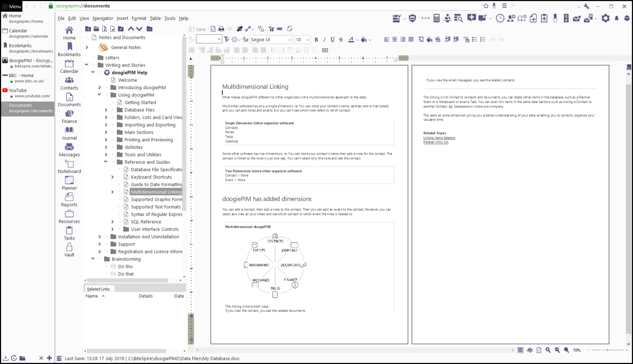The width and height of the screenshot is (633, 364).
Task: Click the highlight fill color bucket
Action: (364, 40)
